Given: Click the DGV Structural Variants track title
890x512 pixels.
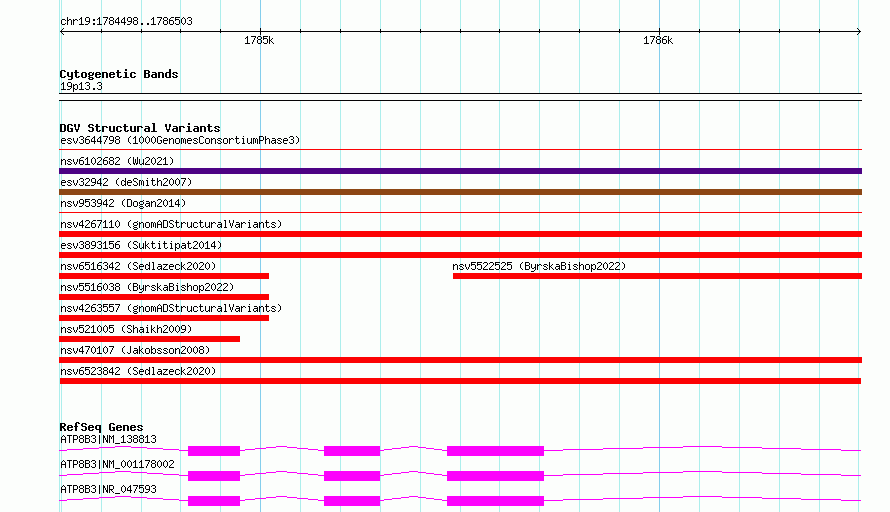Looking at the screenshot, I should click(140, 128).
